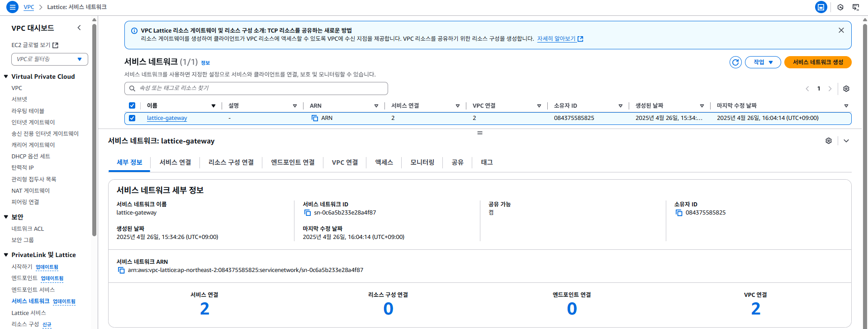This screenshot has width=868, height=329.
Task: Refresh the service network list
Action: (735, 62)
